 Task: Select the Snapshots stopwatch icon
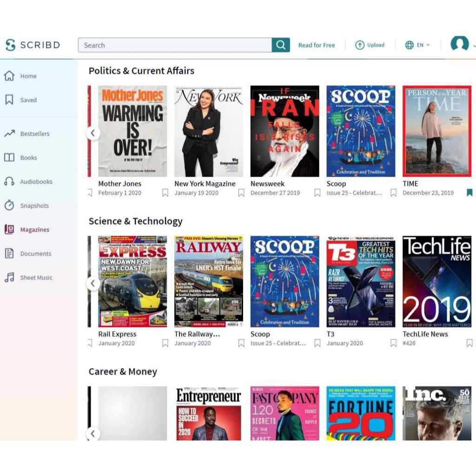(9, 205)
